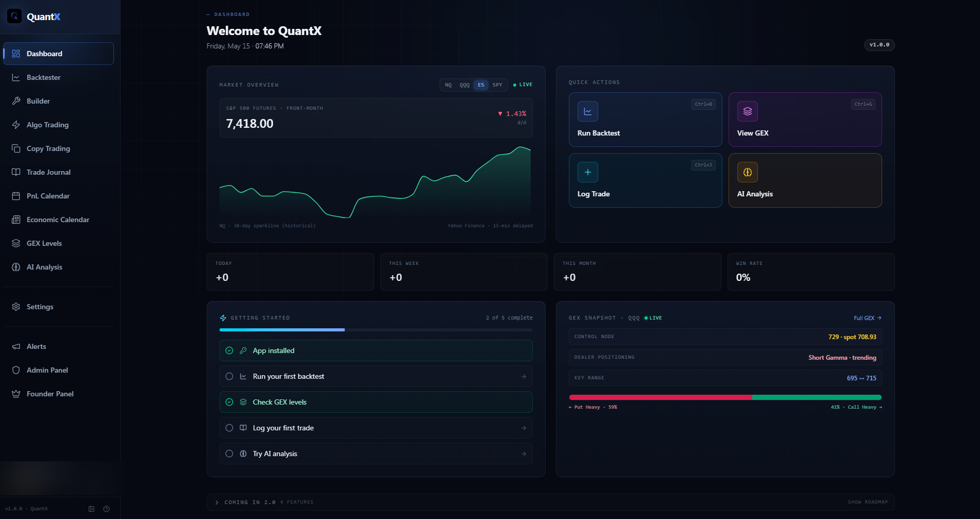Click the 'Welcome to QuantX' heading

(x=264, y=31)
